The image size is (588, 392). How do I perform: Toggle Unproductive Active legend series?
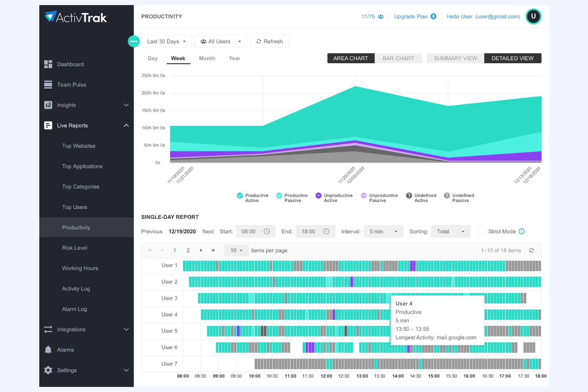[x=334, y=198]
